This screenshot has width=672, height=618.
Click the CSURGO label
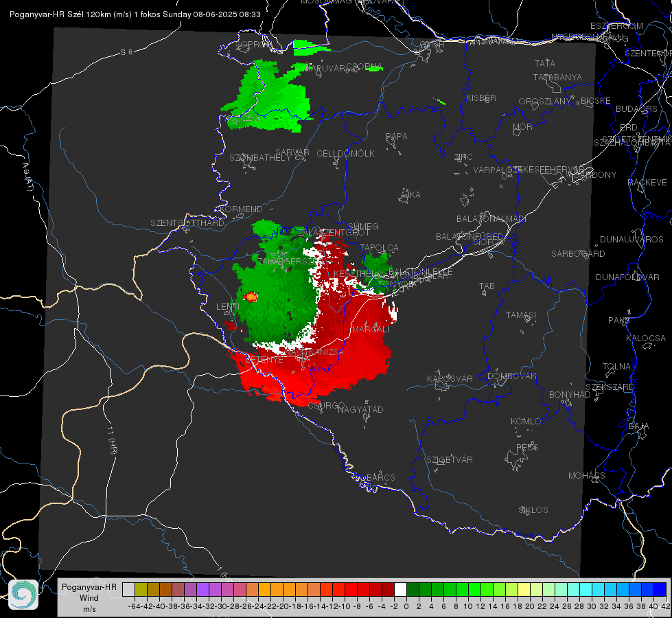[326, 405]
